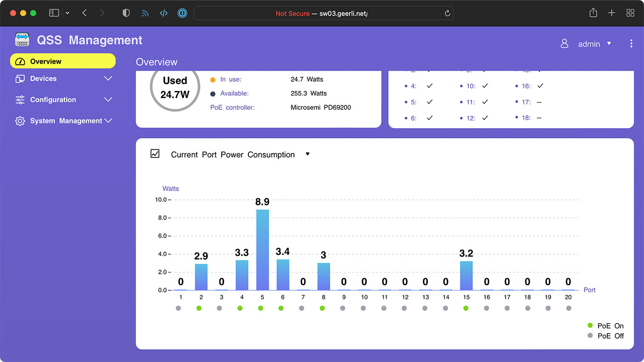The height and width of the screenshot is (362, 644).
Task: Click the Safari forward arrow
Action: click(x=102, y=13)
